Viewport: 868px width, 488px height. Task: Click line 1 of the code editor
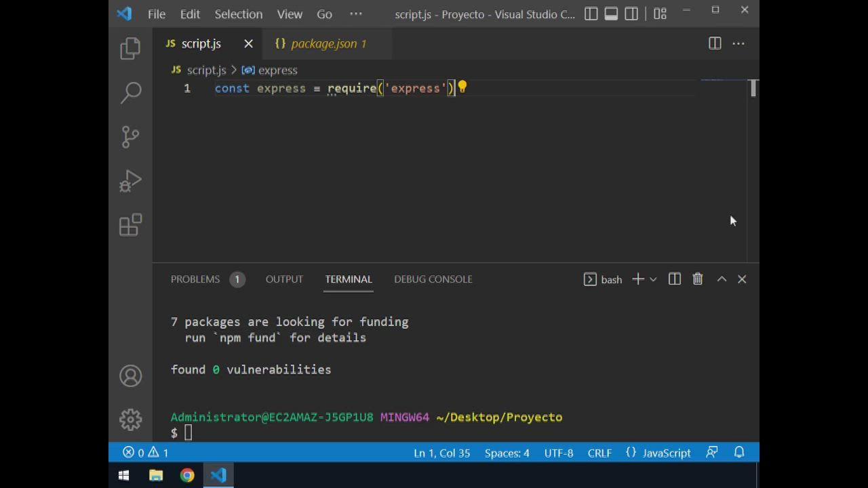click(x=454, y=88)
